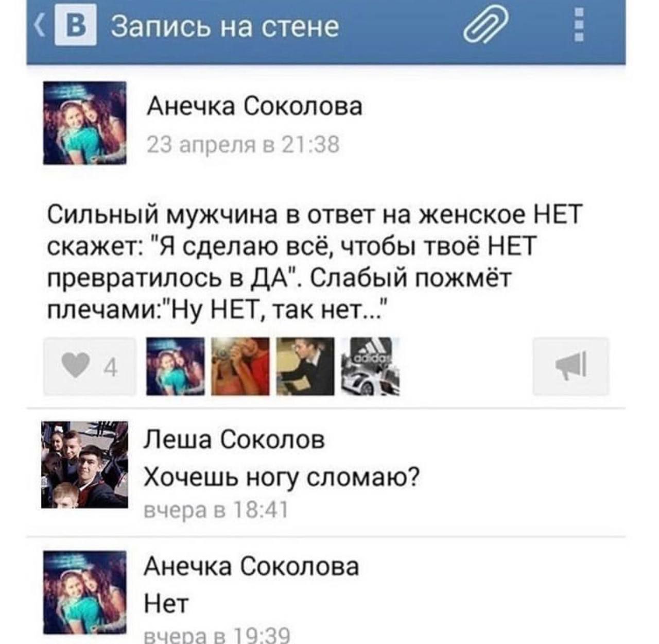
Task: Tap the back chevron in header
Action: pos(39,27)
